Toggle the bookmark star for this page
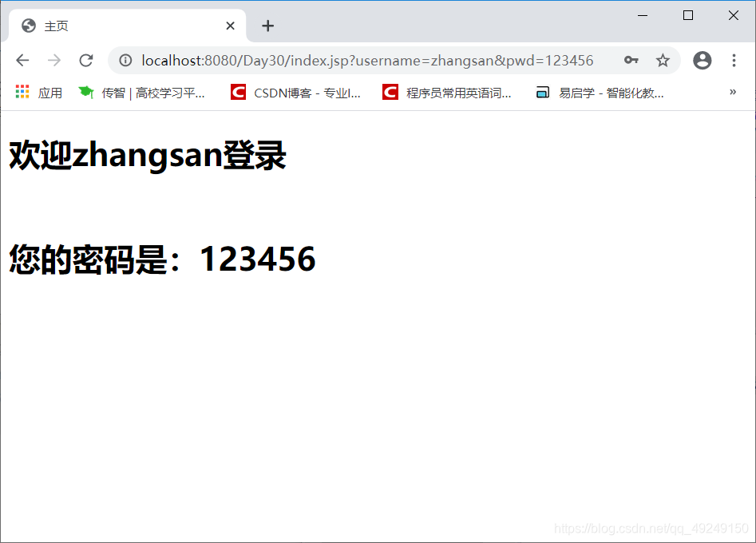This screenshot has height=543, width=756. point(663,60)
